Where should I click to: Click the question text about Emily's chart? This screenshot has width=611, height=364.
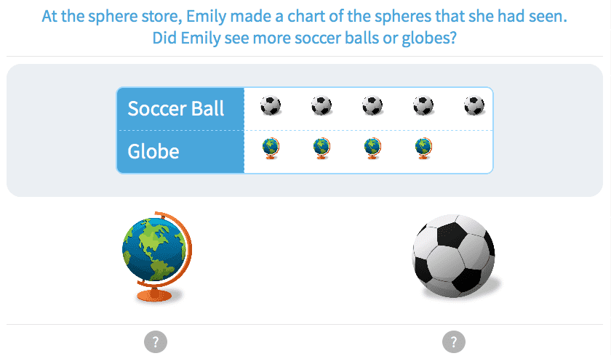click(x=304, y=16)
